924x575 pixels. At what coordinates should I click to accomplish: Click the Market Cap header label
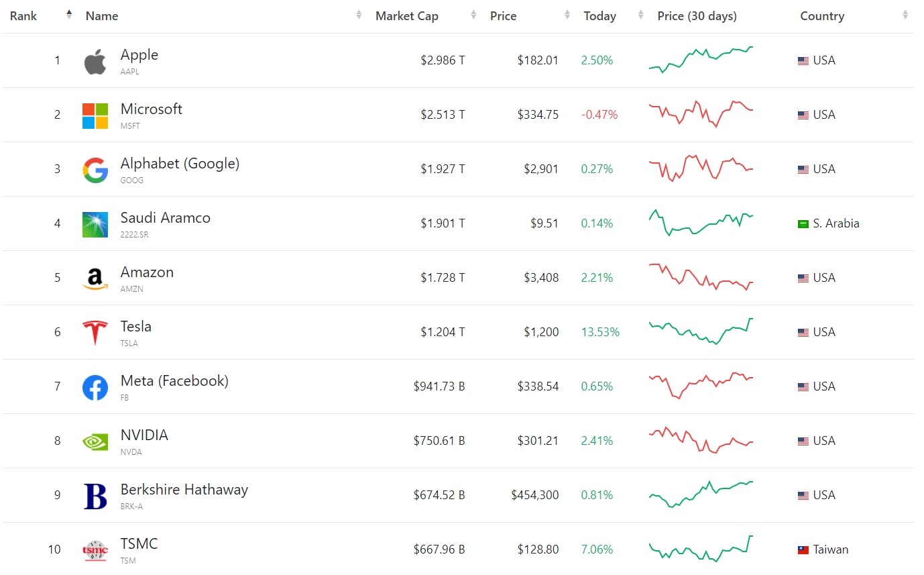(x=407, y=16)
